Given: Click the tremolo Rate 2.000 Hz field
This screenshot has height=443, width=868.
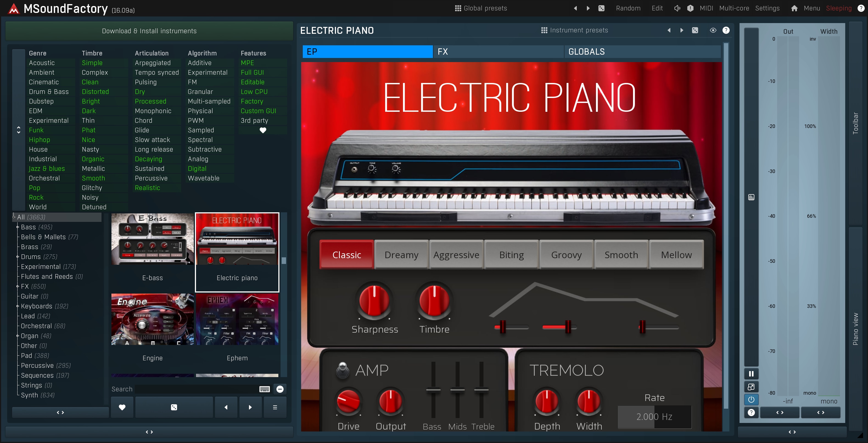Looking at the screenshot, I should 654,417.
